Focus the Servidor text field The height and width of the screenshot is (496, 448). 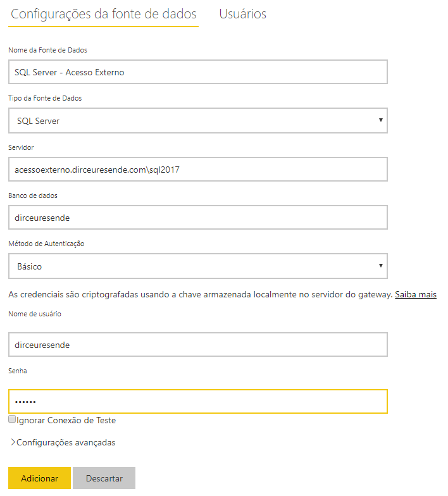(197, 170)
